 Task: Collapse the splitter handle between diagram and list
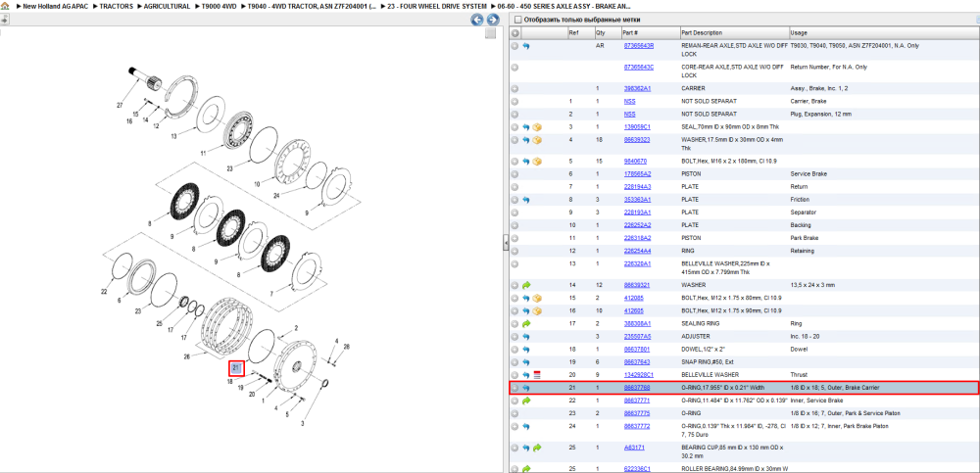(x=506, y=244)
